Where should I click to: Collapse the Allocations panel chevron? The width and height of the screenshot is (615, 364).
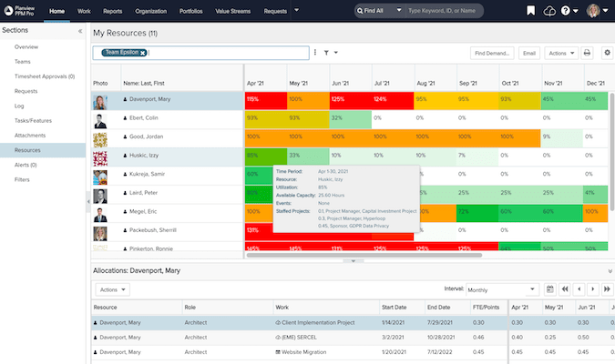coord(609,270)
